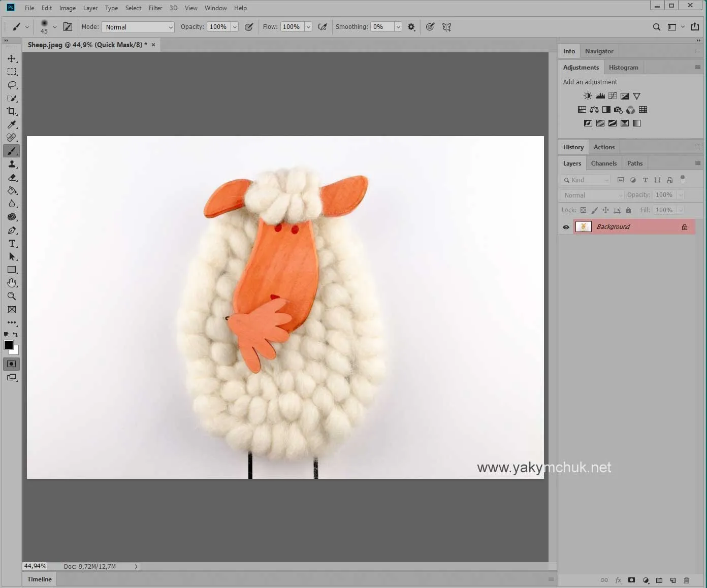Open tool preset picker arrow
This screenshot has width=707, height=588.
pos(27,27)
